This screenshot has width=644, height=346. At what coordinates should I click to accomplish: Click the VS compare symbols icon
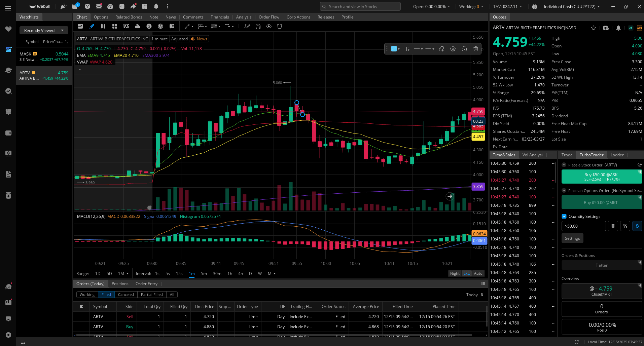click(x=126, y=26)
